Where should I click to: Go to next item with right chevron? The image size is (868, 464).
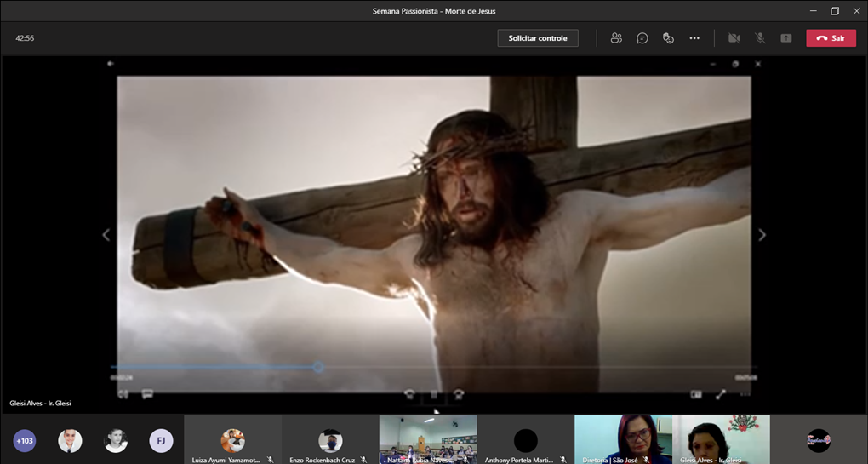(762, 235)
